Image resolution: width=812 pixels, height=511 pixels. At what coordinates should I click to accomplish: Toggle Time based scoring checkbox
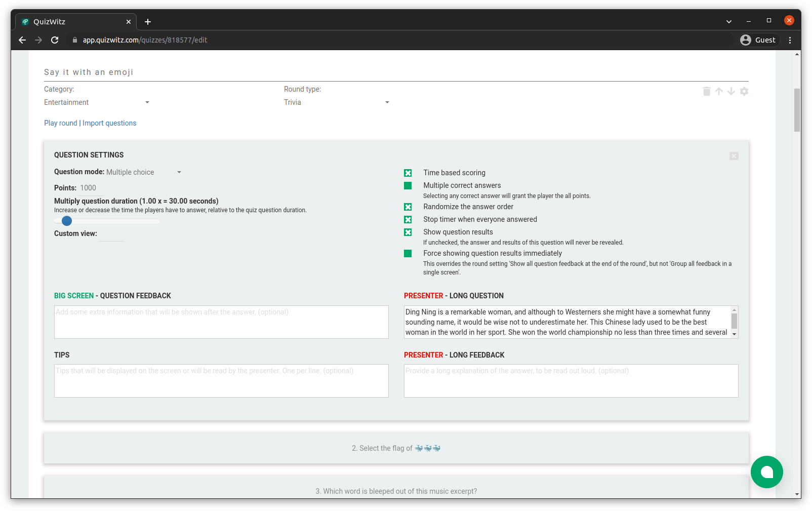408,173
